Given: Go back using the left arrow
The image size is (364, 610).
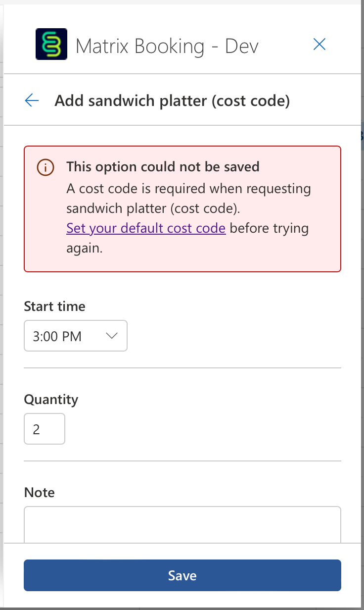Looking at the screenshot, I should coord(32,101).
